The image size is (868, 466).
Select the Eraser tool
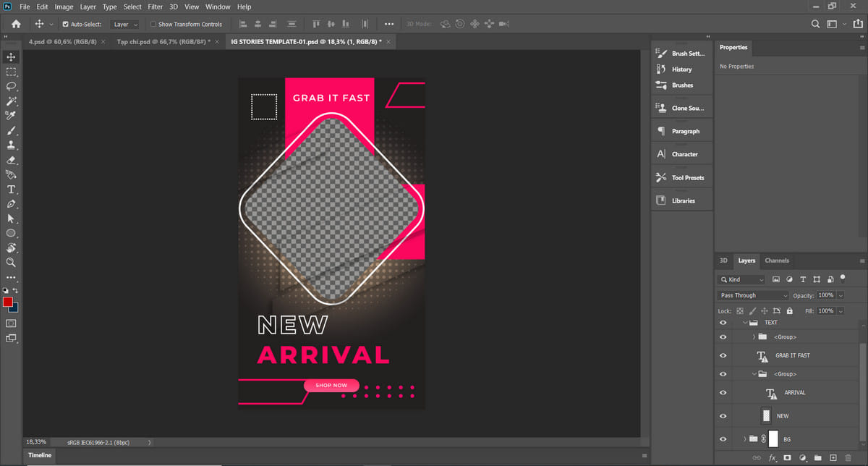point(11,160)
